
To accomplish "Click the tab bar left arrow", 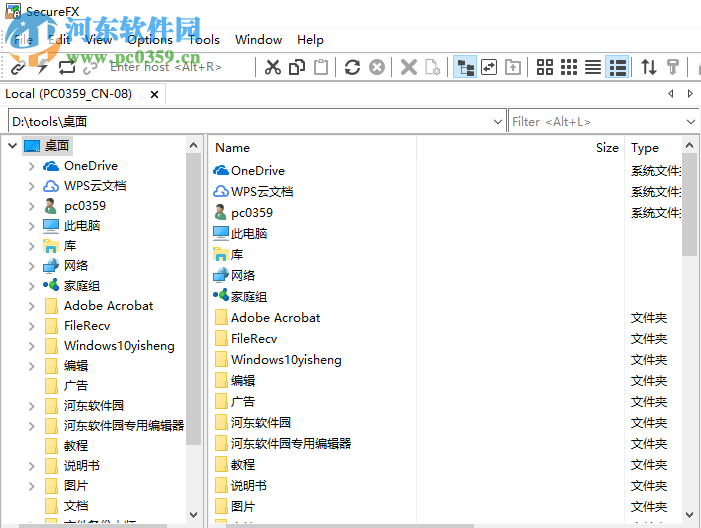I will point(671,94).
